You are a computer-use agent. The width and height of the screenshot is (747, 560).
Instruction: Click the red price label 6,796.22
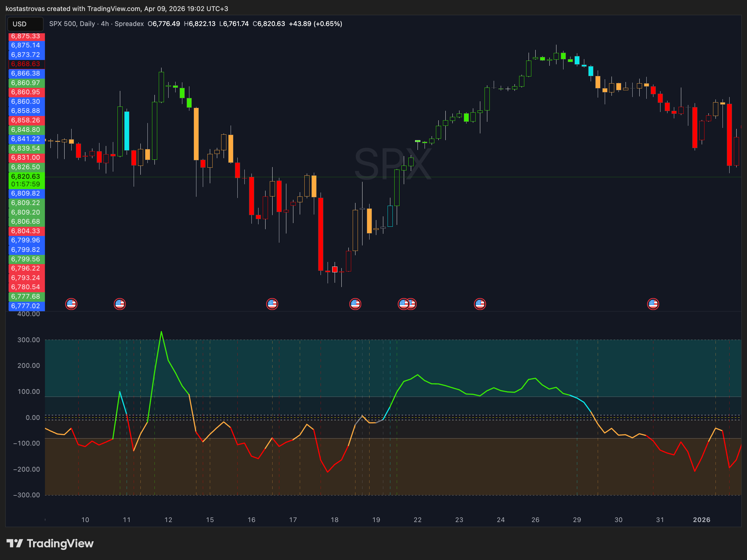[26, 268]
